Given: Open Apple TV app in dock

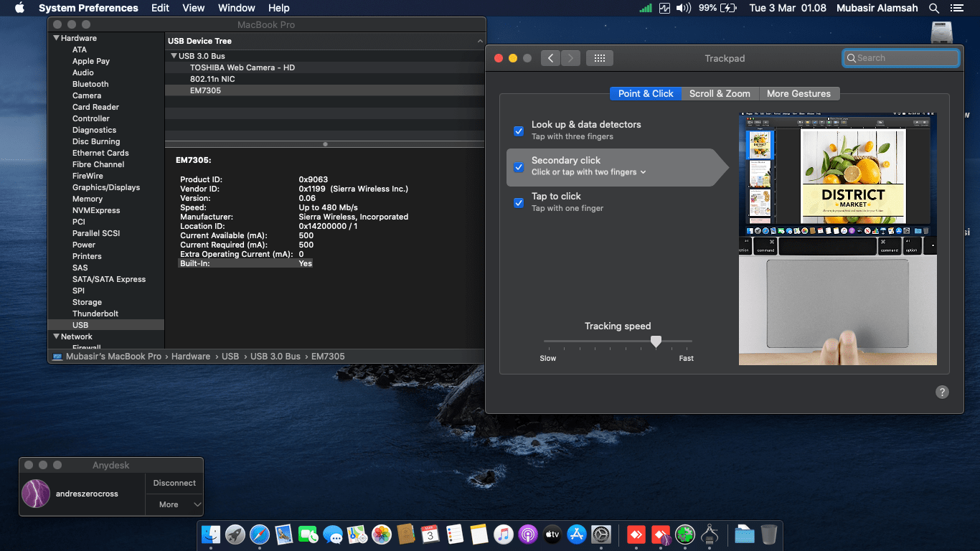Looking at the screenshot, I should pyautogui.click(x=552, y=534).
